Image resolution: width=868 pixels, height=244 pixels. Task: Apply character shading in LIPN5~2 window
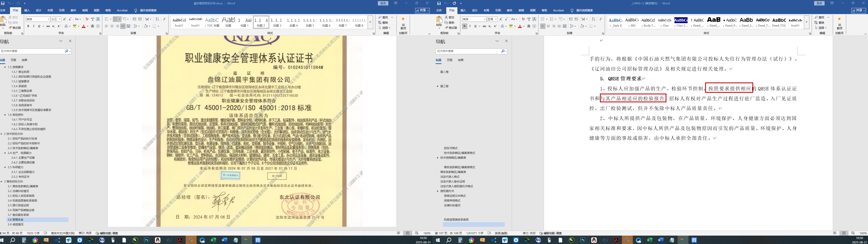click(529, 26)
